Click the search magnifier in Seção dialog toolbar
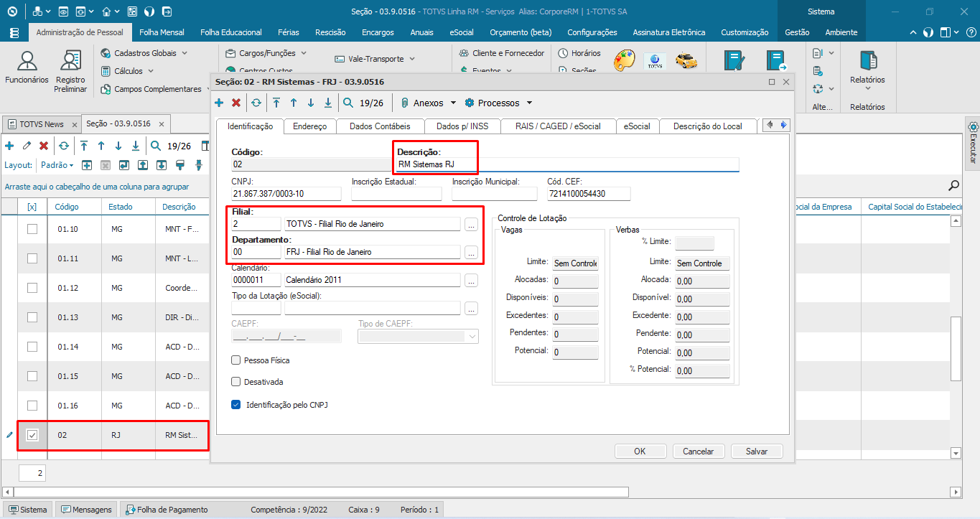The image size is (980, 519). 348,103
